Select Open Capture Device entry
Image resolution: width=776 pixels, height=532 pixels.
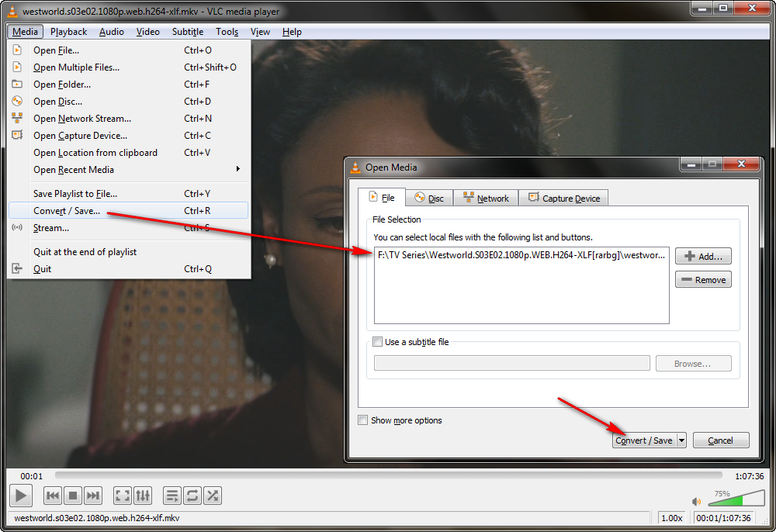(128, 136)
